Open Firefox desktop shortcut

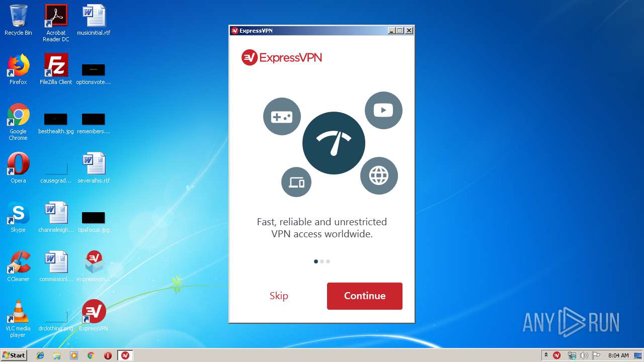tap(18, 70)
